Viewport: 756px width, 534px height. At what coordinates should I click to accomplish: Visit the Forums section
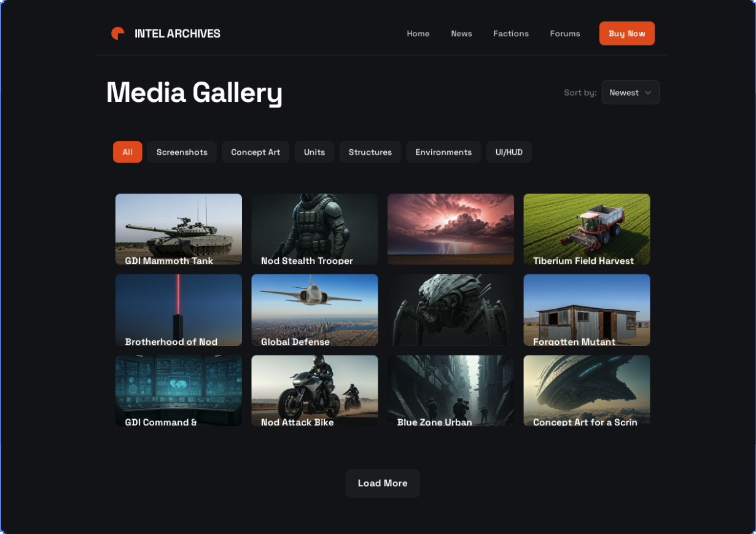pyautogui.click(x=564, y=34)
